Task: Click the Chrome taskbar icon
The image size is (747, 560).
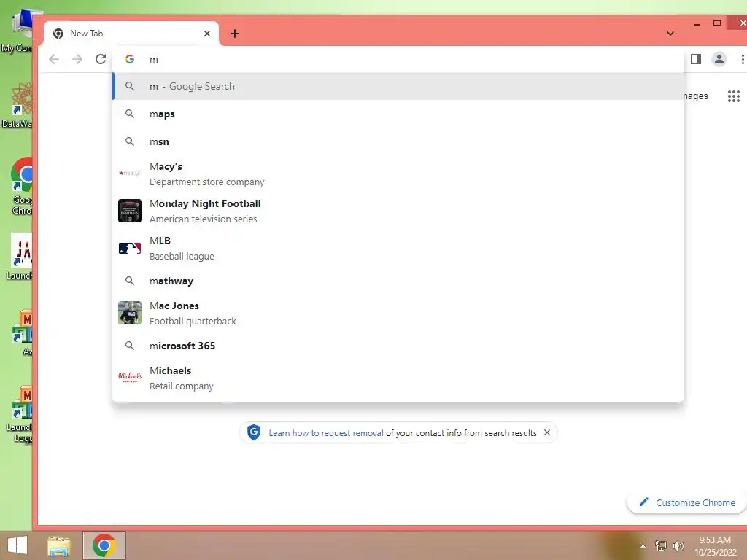Action: 104,545
